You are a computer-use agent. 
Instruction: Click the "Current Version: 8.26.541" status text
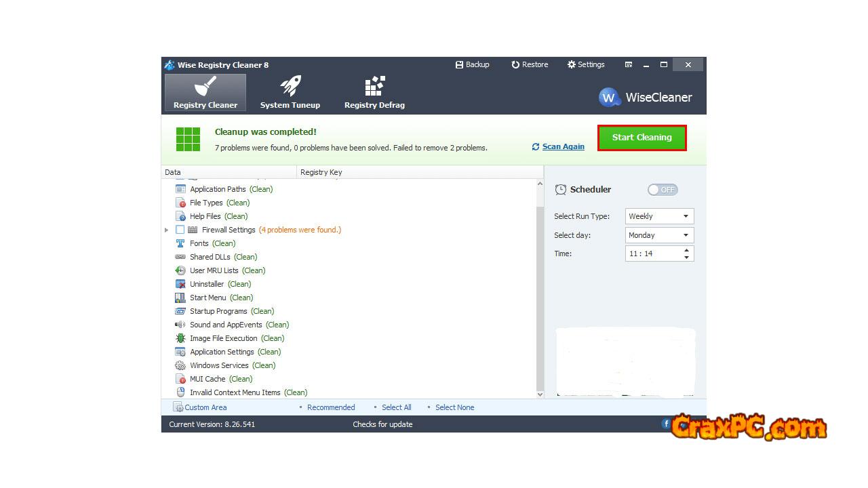pyautogui.click(x=212, y=424)
